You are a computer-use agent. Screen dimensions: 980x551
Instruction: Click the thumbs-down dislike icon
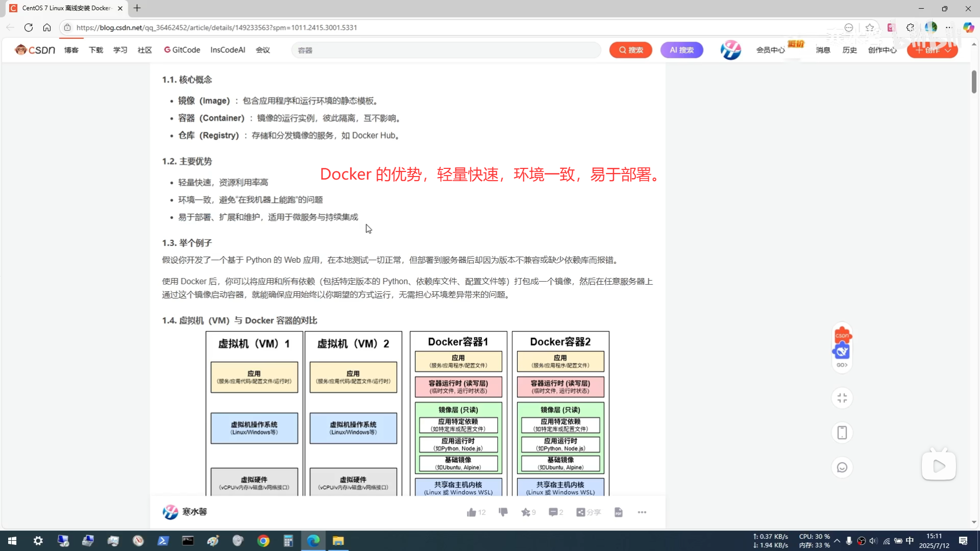click(x=503, y=512)
